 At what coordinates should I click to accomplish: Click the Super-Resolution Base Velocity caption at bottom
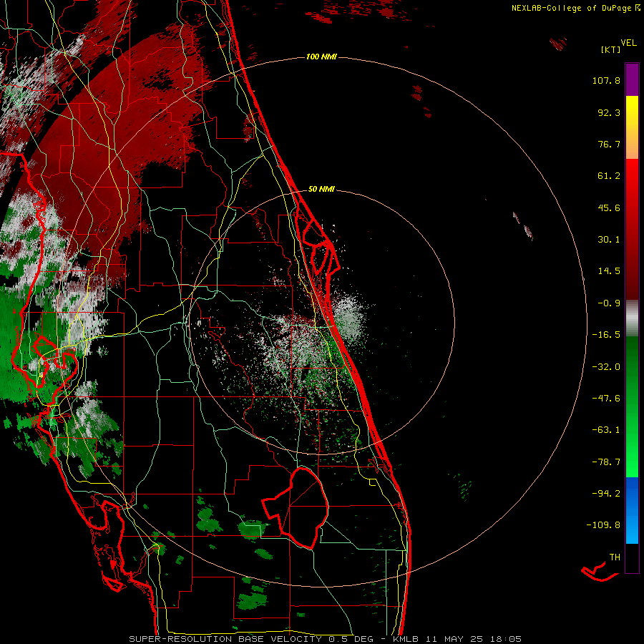click(326, 639)
